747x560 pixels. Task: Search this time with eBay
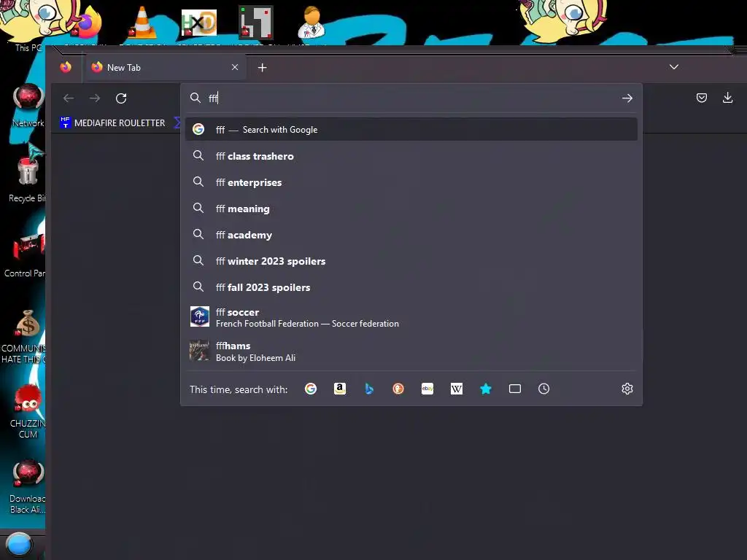(427, 389)
